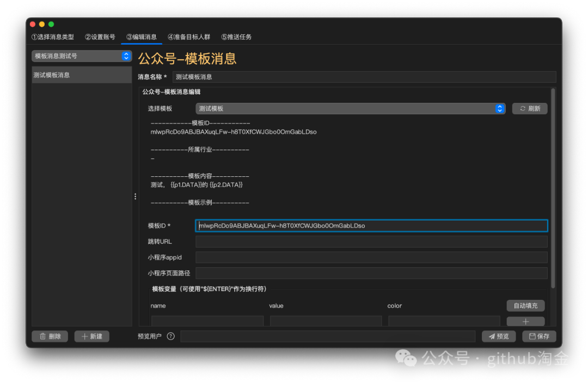The height and width of the screenshot is (382, 588).
Task: Click the 新建 new message button
Action: point(92,336)
